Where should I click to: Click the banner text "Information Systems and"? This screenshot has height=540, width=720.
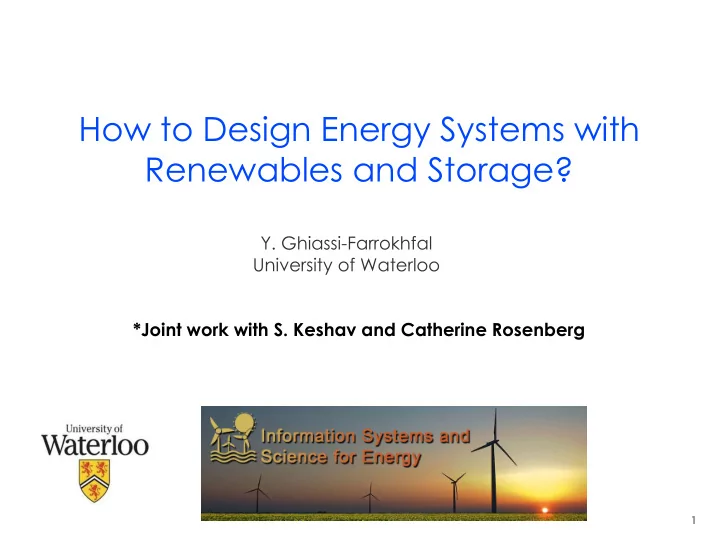[366, 436]
